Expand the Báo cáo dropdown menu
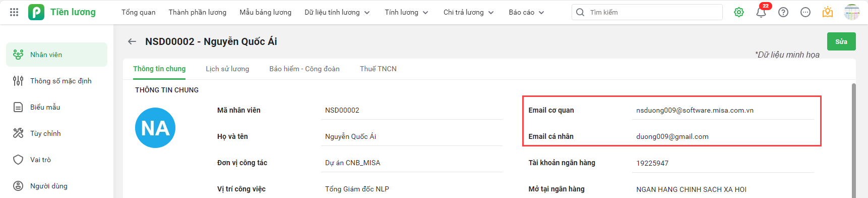 (x=526, y=12)
